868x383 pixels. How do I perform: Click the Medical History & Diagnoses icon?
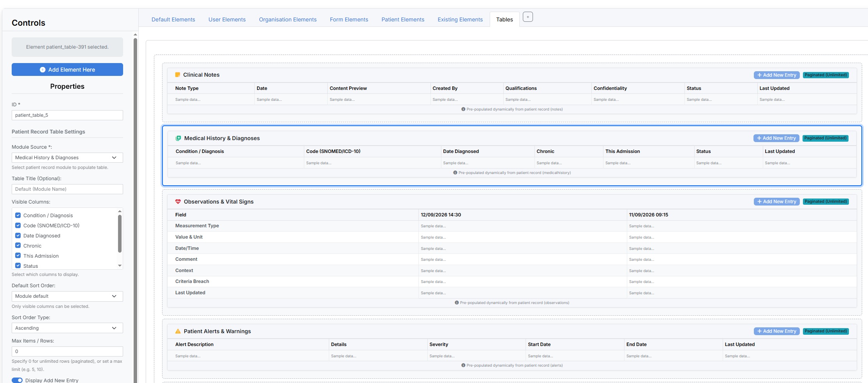point(178,138)
